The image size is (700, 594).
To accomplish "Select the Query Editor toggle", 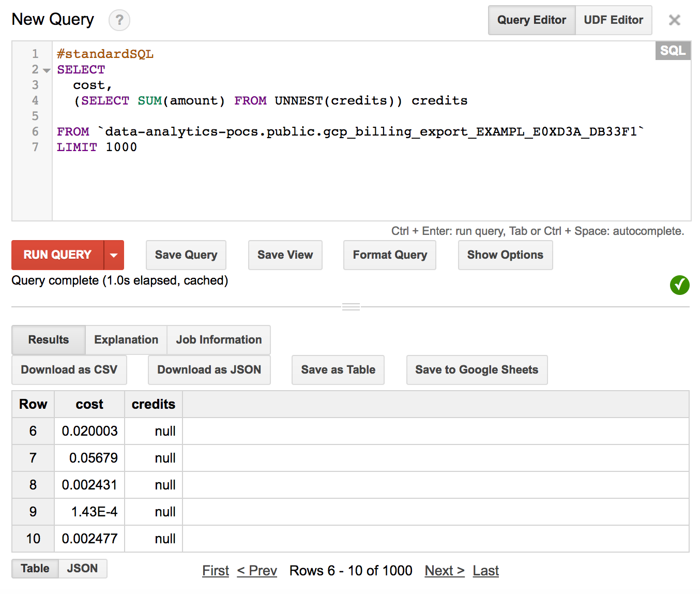I will (x=531, y=20).
